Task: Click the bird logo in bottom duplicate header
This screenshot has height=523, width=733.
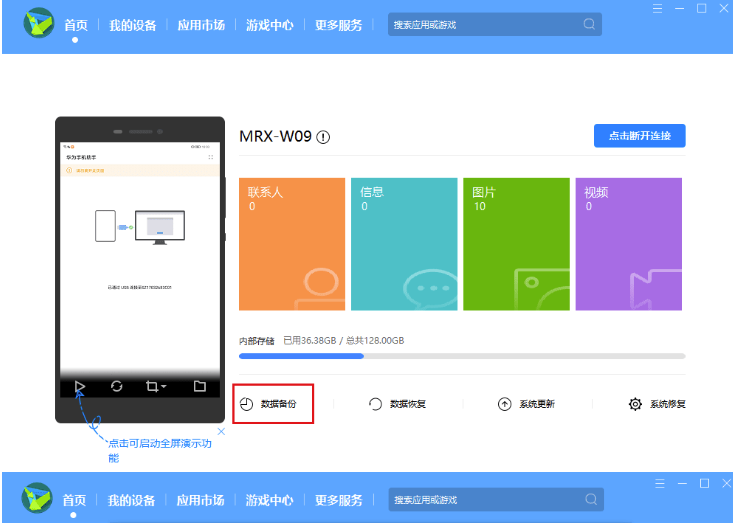Action: pyautogui.click(x=37, y=498)
